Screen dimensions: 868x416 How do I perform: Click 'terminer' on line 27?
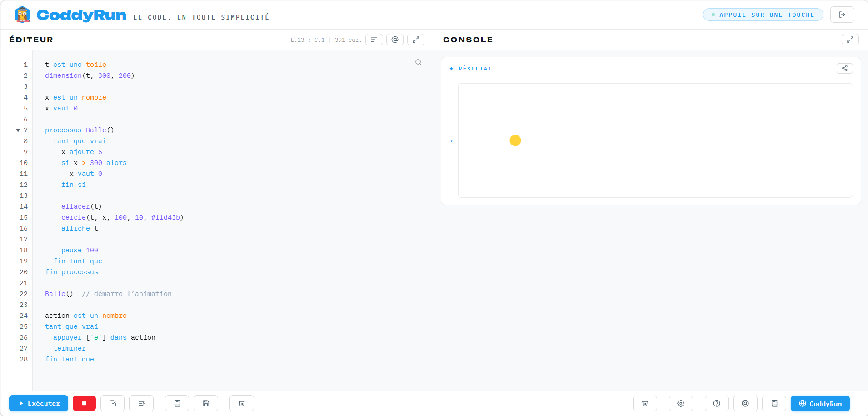pos(70,348)
